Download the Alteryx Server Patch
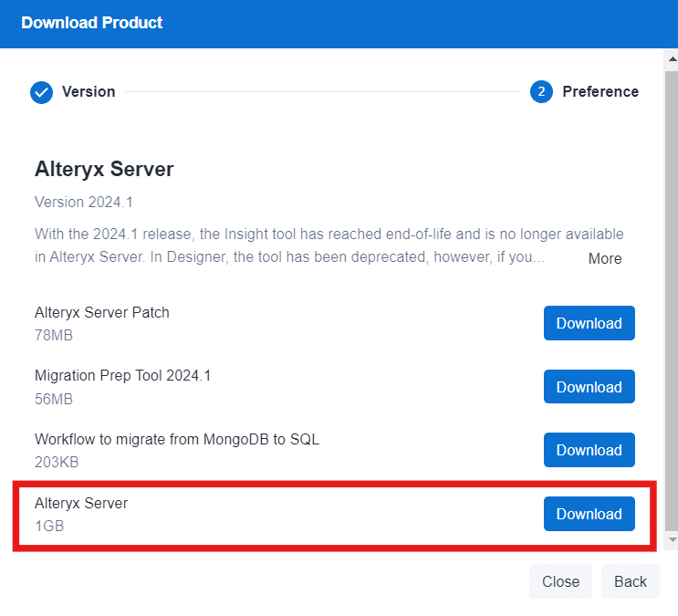 coord(589,323)
